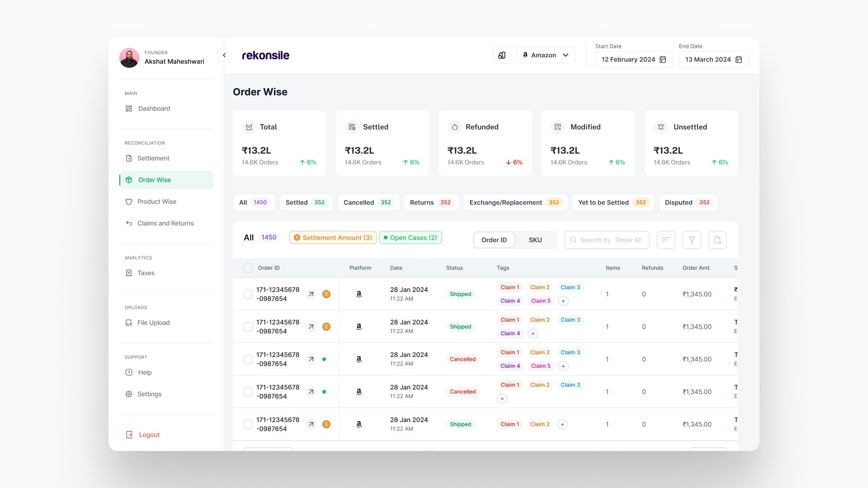The height and width of the screenshot is (488, 868).
Task: Open the End Date calendar icon
Action: click(x=739, y=60)
